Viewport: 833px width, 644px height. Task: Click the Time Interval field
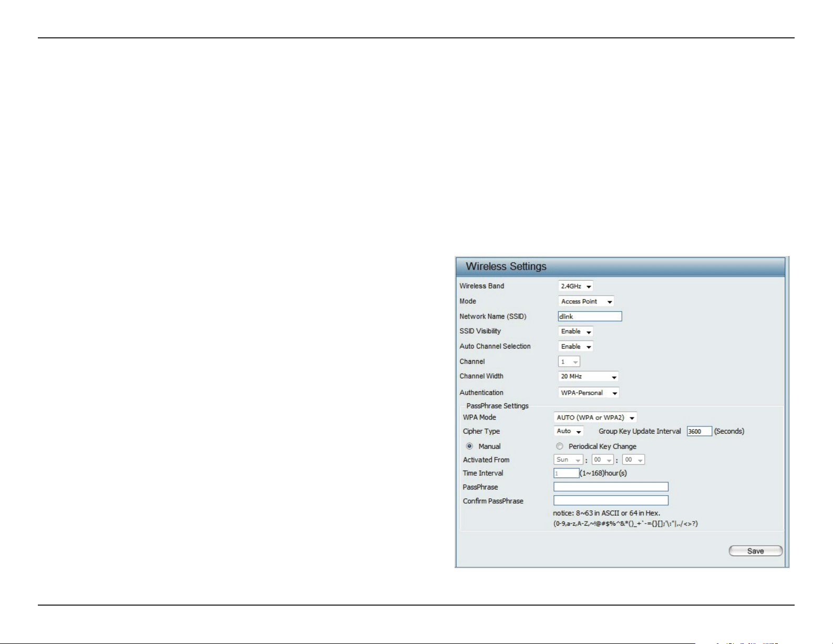point(567,473)
